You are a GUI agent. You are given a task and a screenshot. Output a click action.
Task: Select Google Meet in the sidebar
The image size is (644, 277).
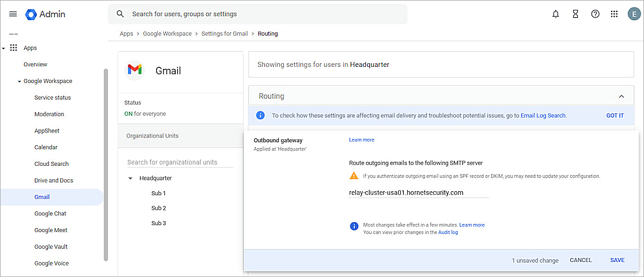pos(51,230)
